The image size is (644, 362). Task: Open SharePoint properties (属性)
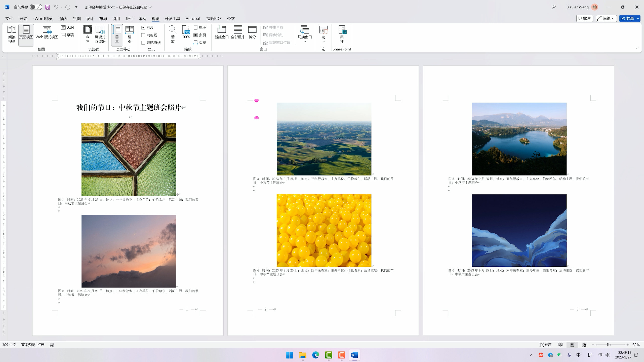342,35
